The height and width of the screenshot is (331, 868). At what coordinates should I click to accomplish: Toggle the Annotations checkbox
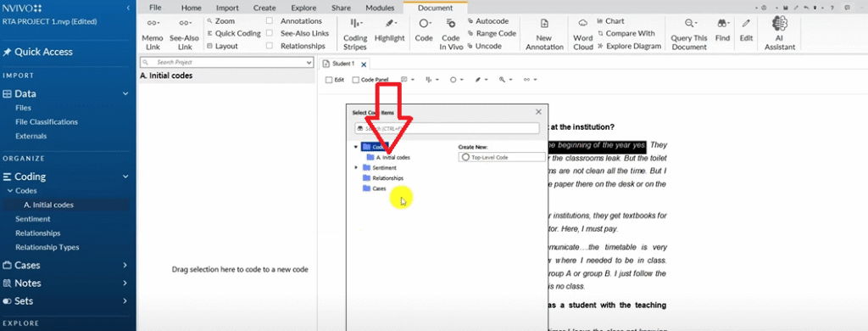[x=270, y=20]
